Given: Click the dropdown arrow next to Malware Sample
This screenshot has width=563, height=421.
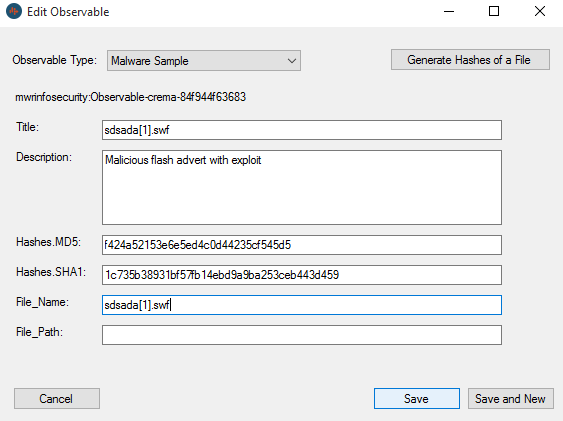Looking at the screenshot, I should (x=292, y=61).
